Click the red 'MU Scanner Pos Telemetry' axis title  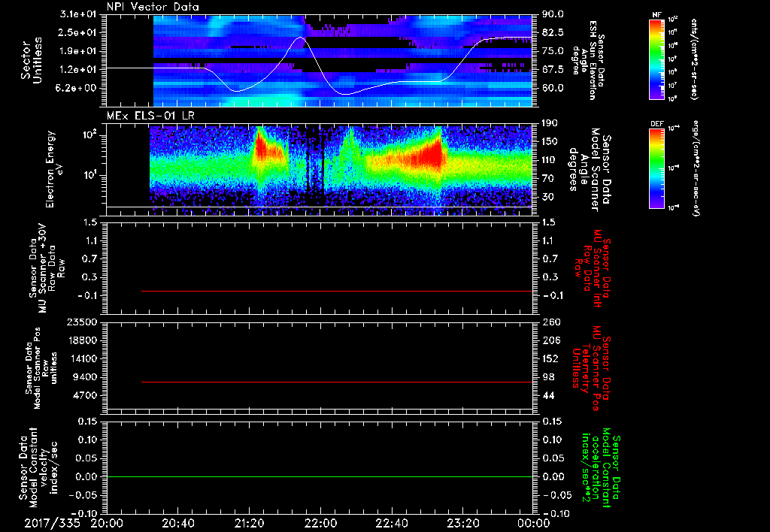[590, 368]
